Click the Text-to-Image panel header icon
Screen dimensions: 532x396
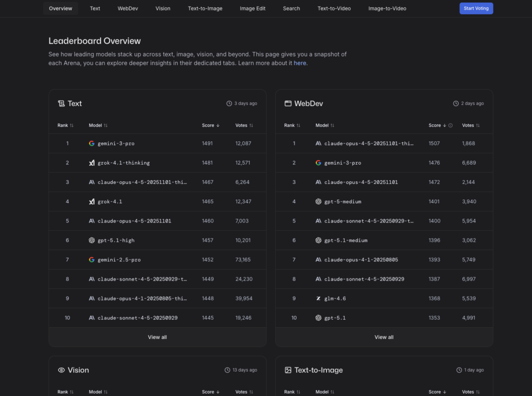(288, 369)
